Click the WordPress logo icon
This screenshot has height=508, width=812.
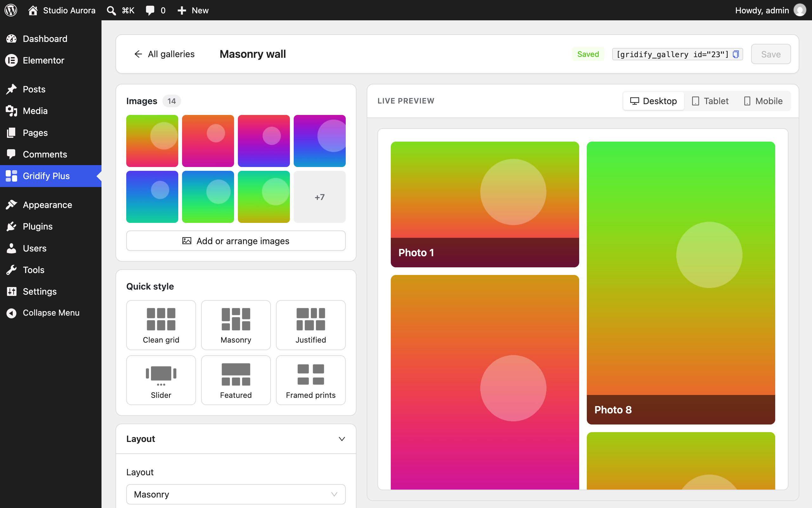11,10
